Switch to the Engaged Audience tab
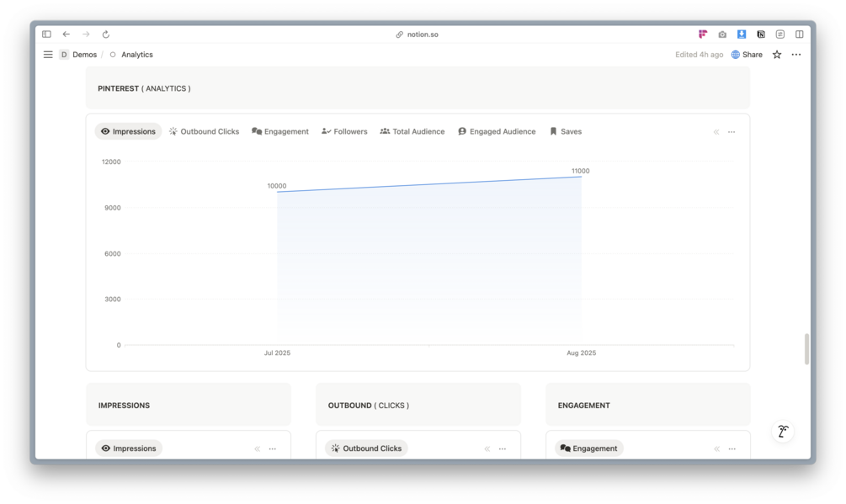 [x=497, y=131]
